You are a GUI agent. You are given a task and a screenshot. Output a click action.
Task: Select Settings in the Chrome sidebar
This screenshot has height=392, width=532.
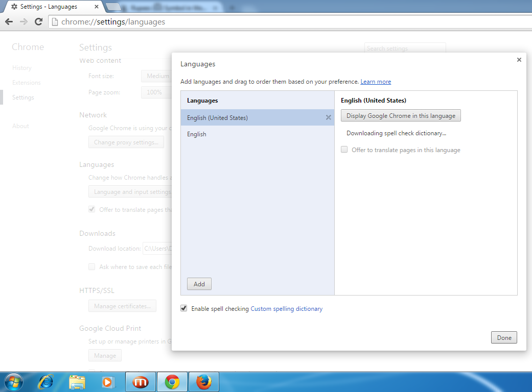[23, 97]
